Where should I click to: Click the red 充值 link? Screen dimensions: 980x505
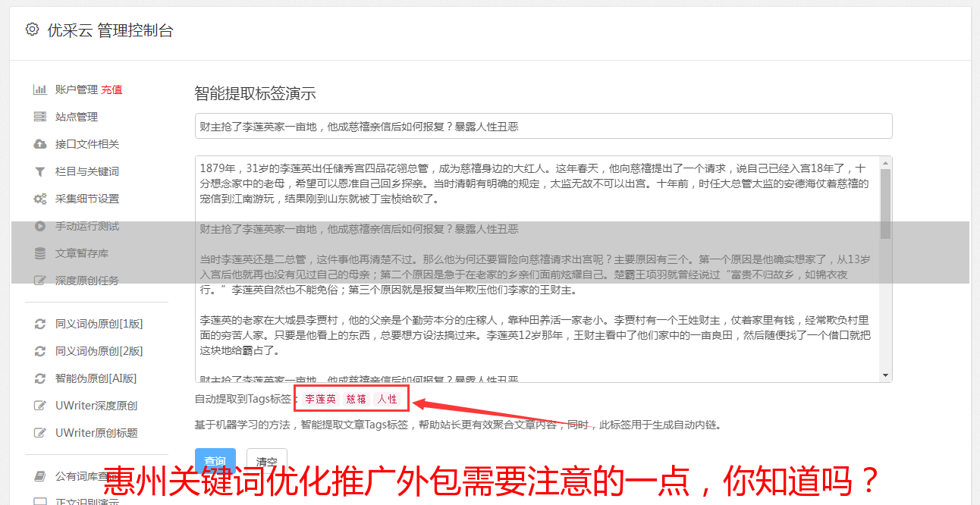[x=112, y=89]
